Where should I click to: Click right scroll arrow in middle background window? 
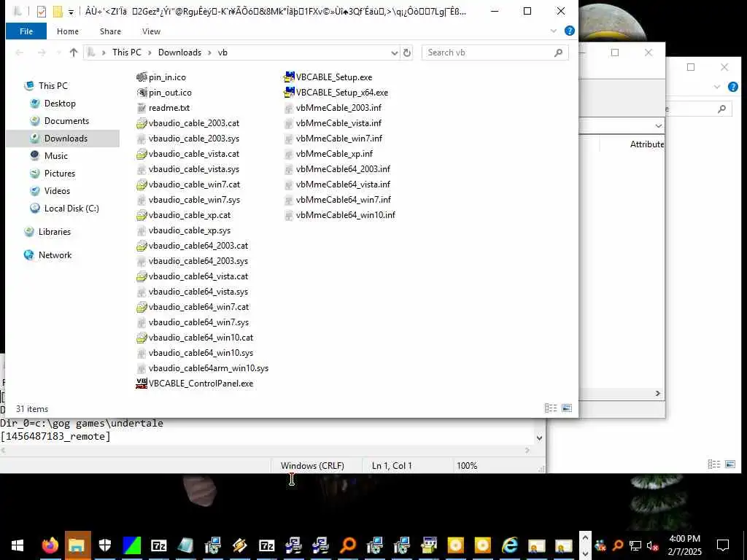[658, 393]
